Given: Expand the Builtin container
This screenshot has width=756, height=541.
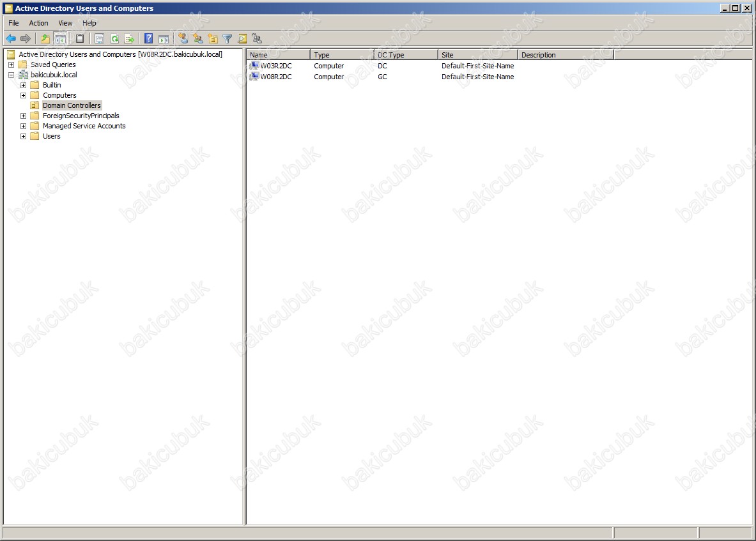Looking at the screenshot, I should (x=23, y=85).
